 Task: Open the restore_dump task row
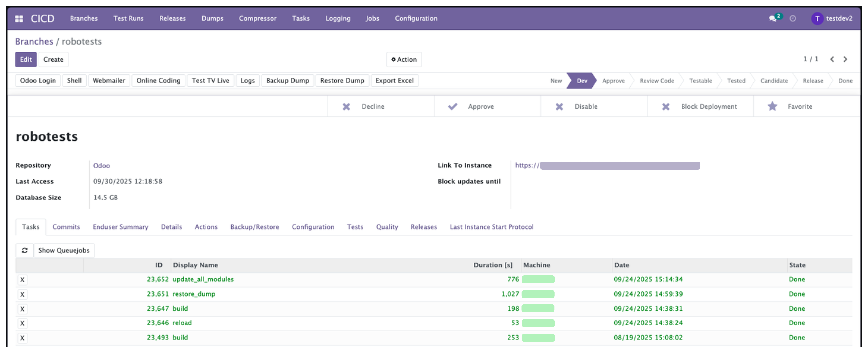coord(434,294)
